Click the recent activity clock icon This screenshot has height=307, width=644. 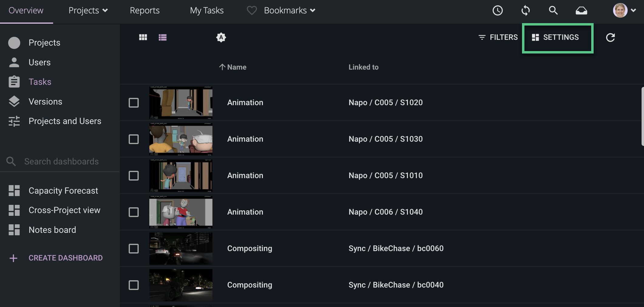click(497, 10)
